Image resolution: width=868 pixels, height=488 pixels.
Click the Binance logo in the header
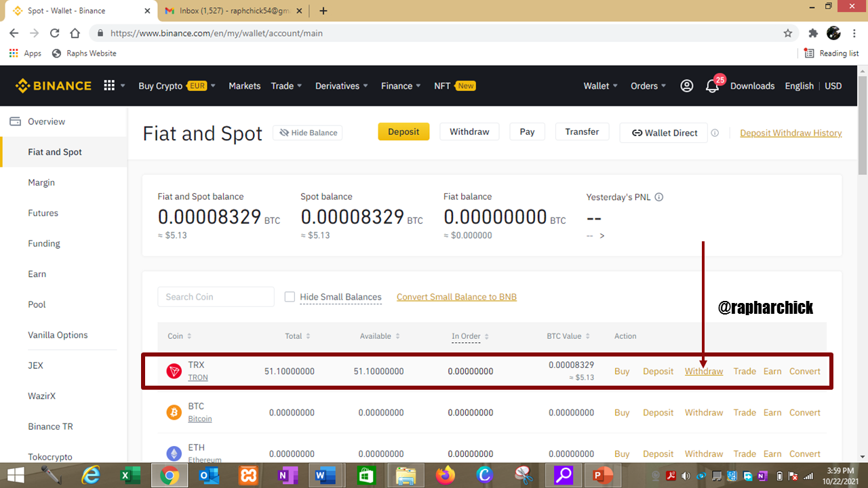(54, 85)
